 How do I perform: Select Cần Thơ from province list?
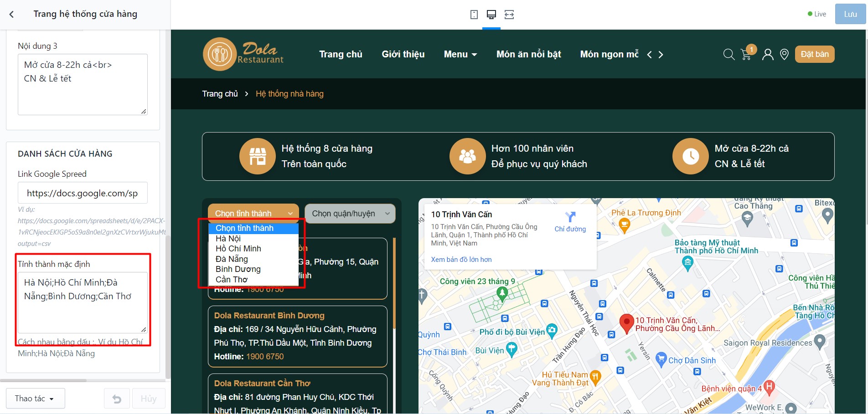(253, 280)
